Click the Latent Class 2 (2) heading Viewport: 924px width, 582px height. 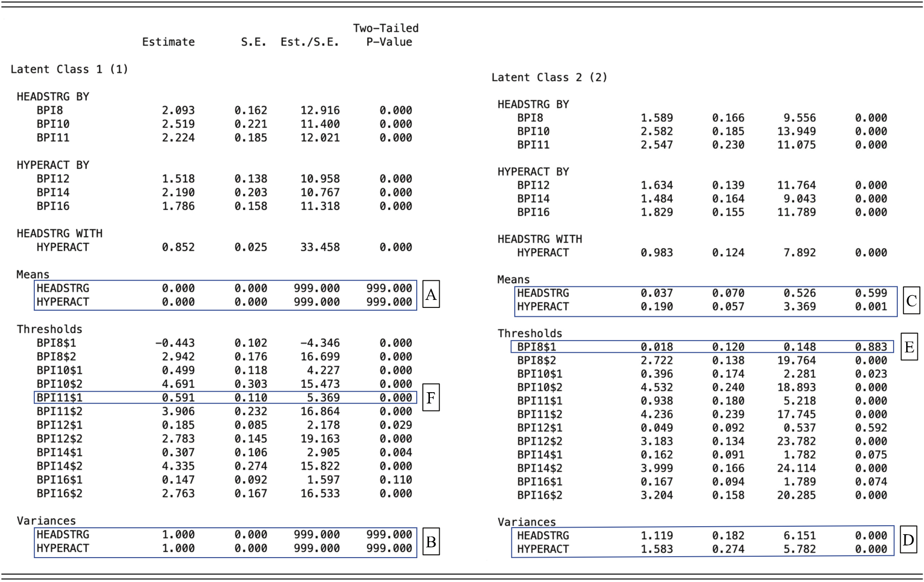pyautogui.click(x=549, y=77)
